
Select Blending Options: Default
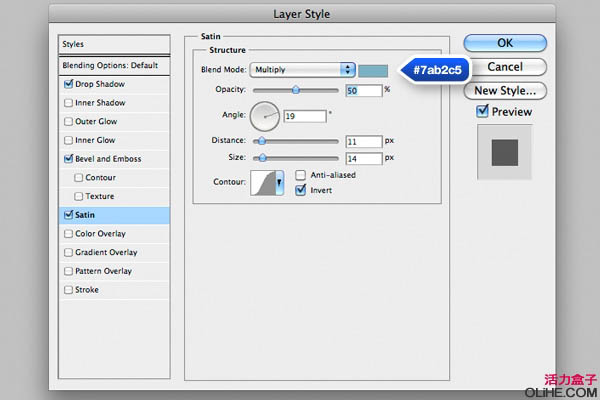pyautogui.click(x=113, y=64)
